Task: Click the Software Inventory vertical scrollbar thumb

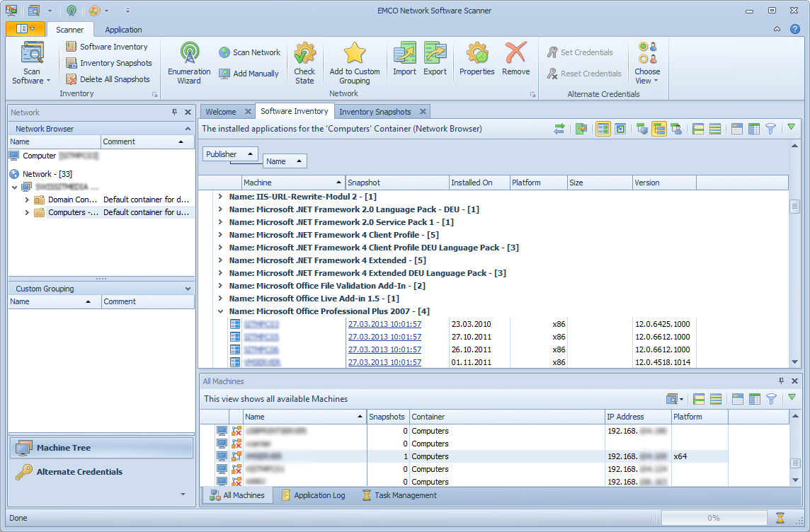Action: click(794, 207)
